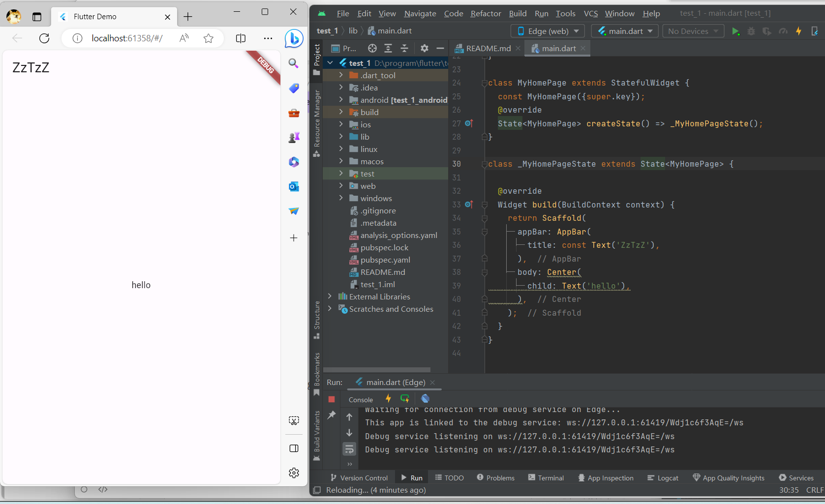Open No Devices emulator dropdown
825x504 pixels.
coord(693,31)
